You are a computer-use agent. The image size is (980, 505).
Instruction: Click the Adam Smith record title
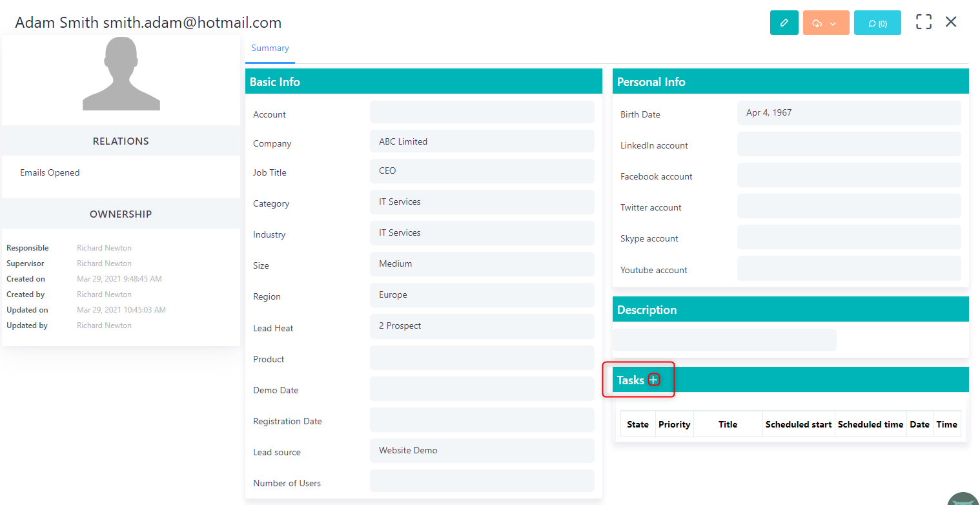point(148,23)
